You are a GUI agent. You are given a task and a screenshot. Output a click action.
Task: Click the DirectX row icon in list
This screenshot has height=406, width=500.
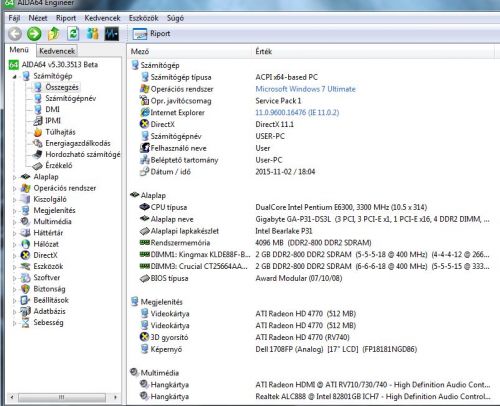click(x=144, y=124)
